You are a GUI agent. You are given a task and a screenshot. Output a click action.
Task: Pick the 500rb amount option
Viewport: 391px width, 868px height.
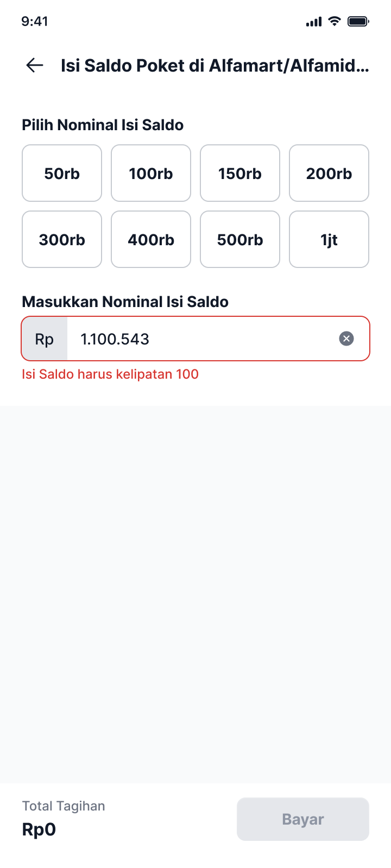[240, 239]
